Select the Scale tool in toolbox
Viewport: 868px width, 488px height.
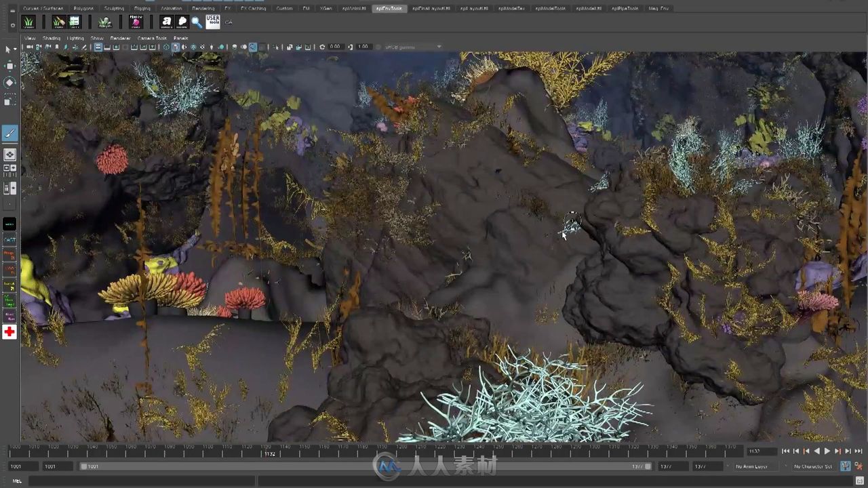click(9, 100)
